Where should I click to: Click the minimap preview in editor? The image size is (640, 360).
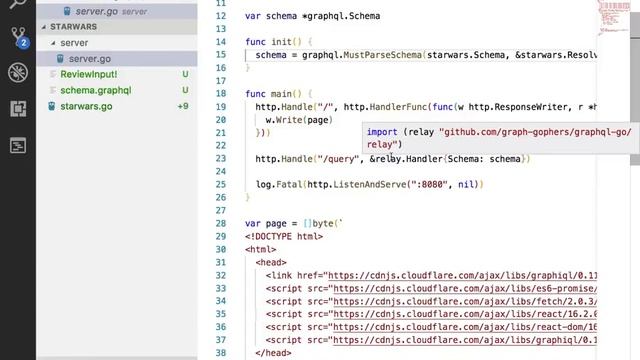click(614, 18)
